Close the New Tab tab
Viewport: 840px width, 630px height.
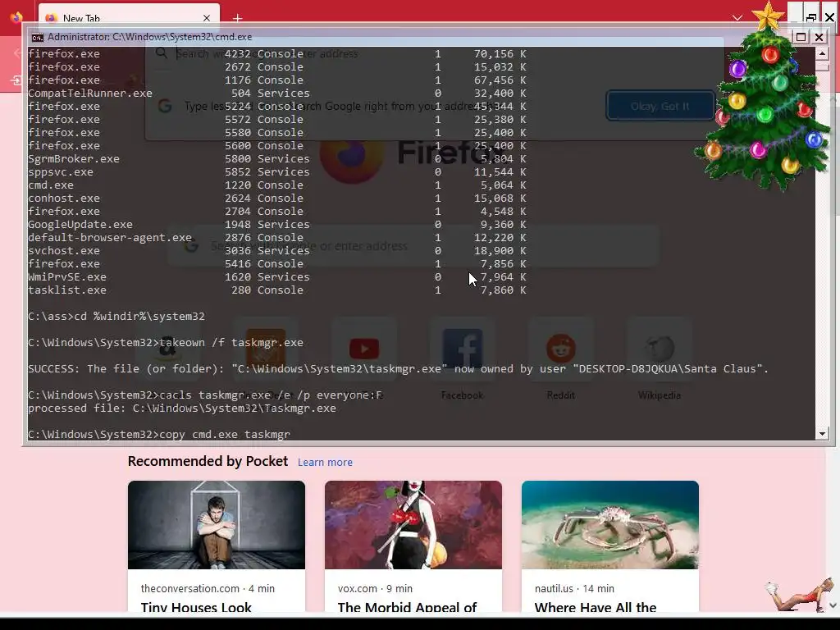[x=207, y=18]
